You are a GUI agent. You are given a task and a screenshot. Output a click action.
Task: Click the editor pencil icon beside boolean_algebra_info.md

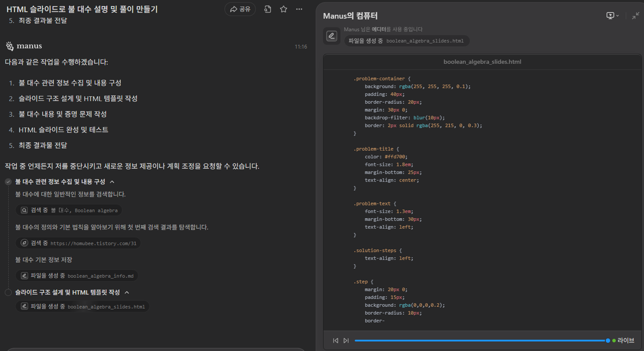point(24,275)
